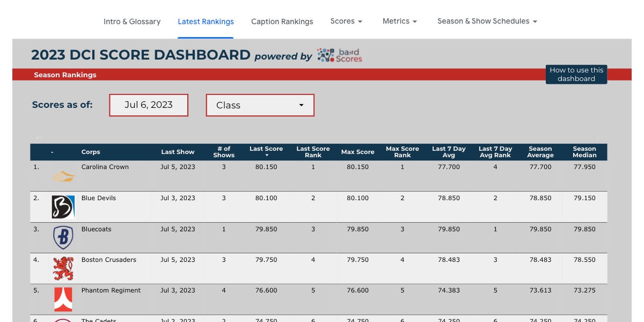Sort by Season Median header

584,152
